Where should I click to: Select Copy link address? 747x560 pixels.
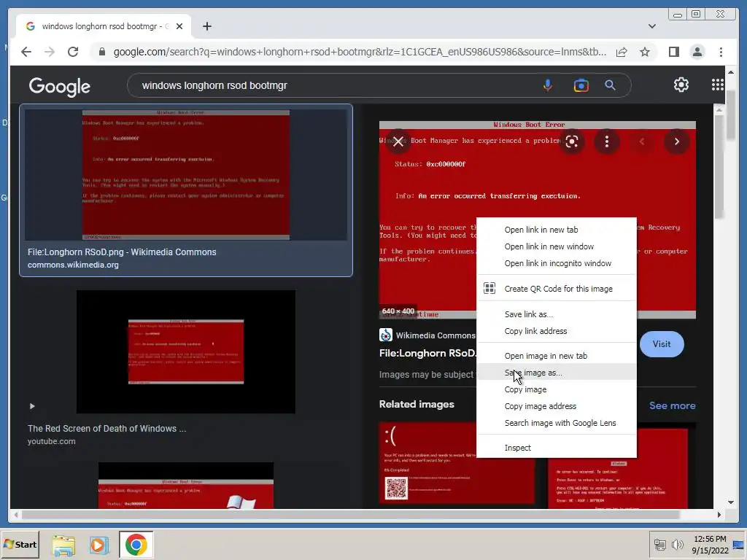[x=557, y=331]
